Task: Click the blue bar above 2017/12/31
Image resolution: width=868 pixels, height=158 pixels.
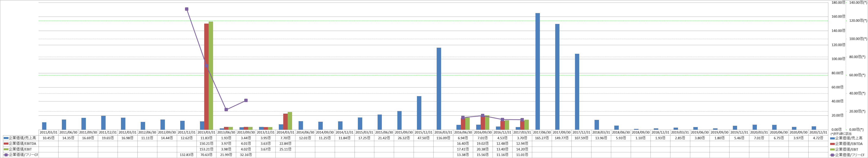Action: [x=577, y=92]
